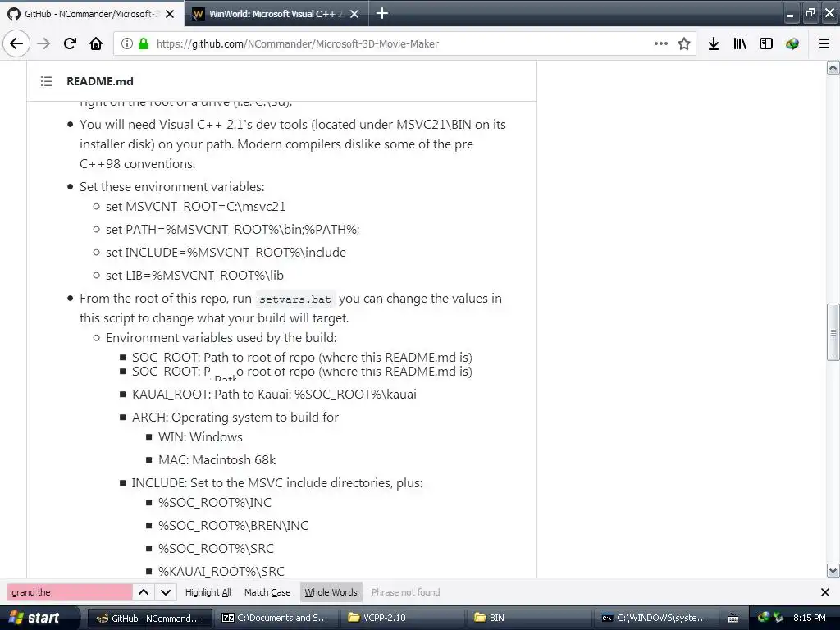Open C:\Documents and S... taskbar window
840x630 pixels.
click(x=276, y=618)
